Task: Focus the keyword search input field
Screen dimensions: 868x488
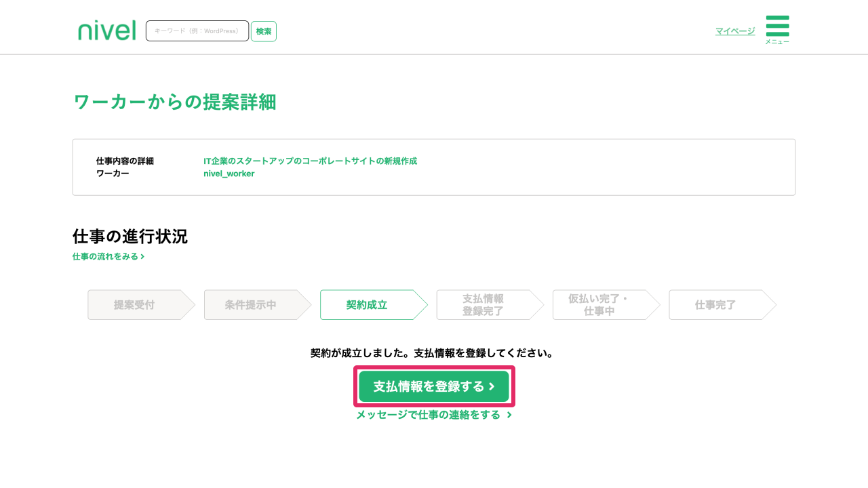Action: point(197,31)
